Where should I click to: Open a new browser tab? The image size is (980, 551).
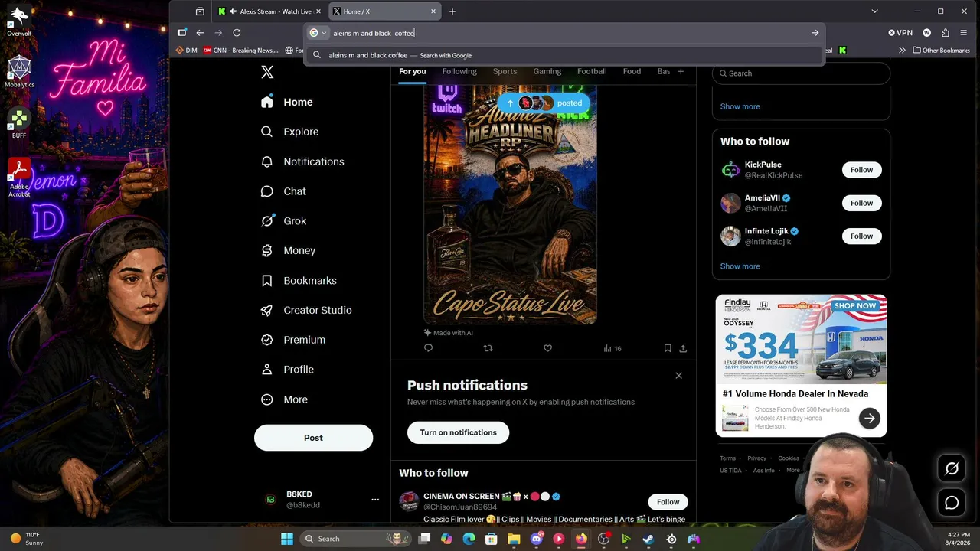point(452,11)
